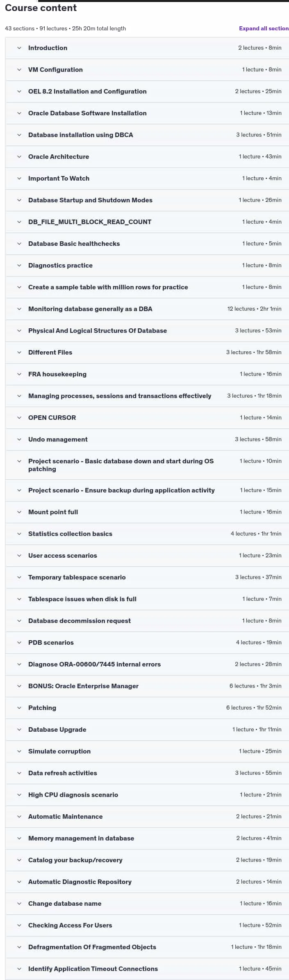The width and height of the screenshot is (289, 980).
Task: Click chevron next to Different Files
Action: [x=19, y=353]
